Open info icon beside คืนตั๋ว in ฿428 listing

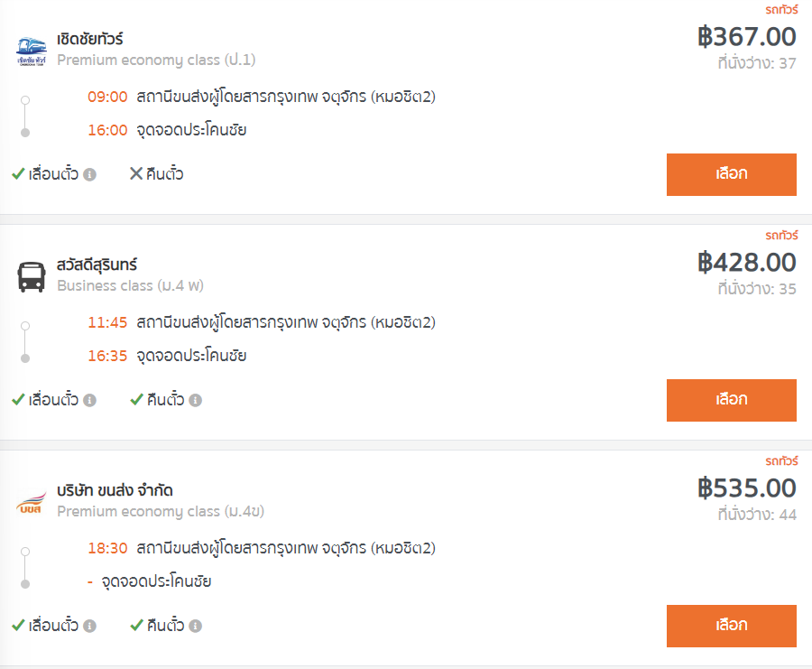point(195,401)
